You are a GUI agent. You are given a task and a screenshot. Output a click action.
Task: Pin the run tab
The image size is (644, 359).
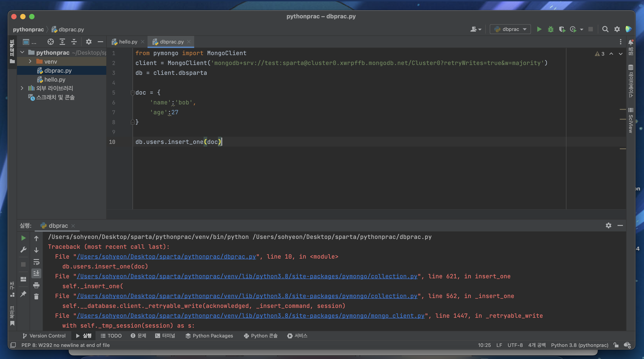[x=23, y=294]
